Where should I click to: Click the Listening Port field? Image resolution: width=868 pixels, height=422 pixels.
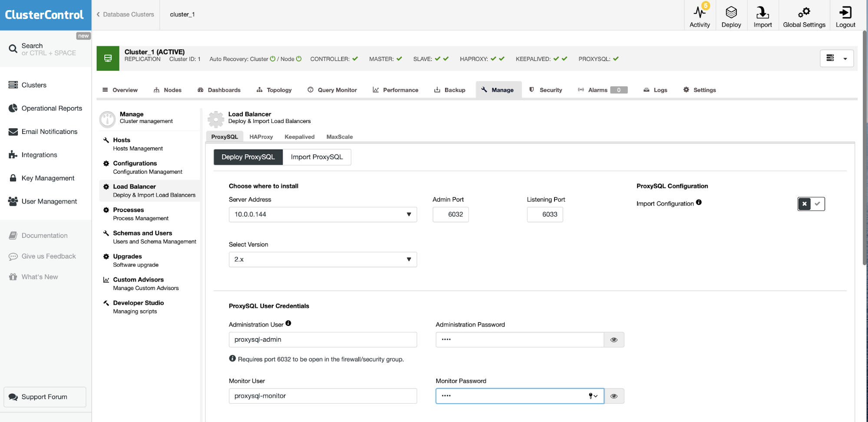pyautogui.click(x=545, y=214)
